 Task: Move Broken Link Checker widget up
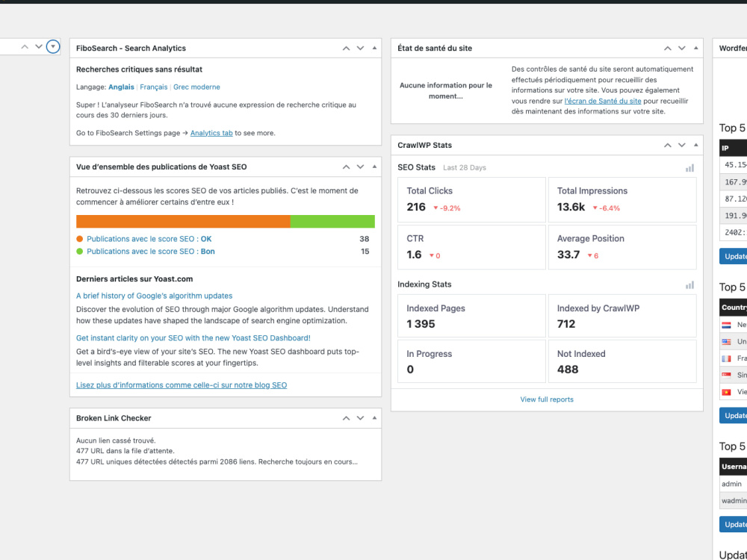pyautogui.click(x=347, y=418)
